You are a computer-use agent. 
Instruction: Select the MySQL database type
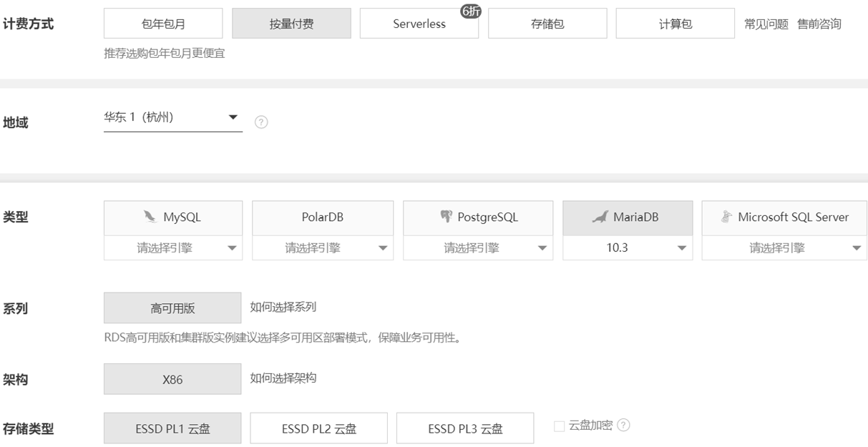pyautogui.click(x=173, y=217)
